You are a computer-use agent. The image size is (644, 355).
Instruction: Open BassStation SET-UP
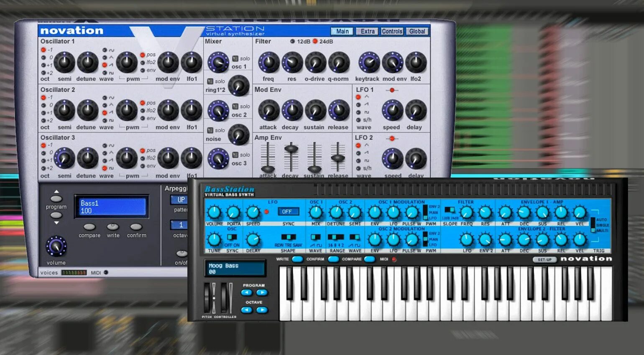coord(544,259)
